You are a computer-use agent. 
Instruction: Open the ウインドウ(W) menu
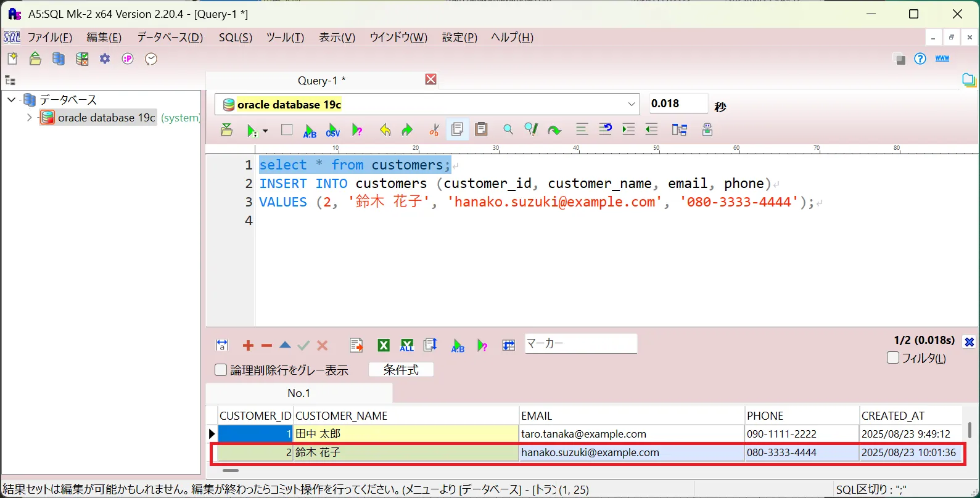tap(398, 37)
